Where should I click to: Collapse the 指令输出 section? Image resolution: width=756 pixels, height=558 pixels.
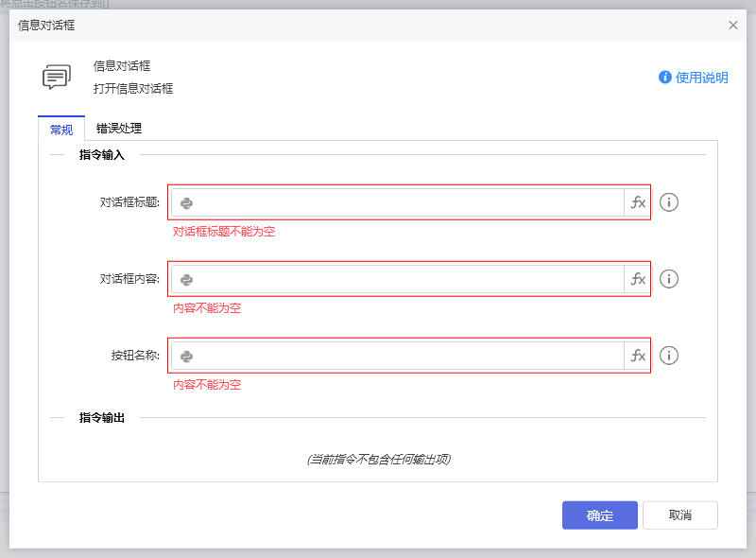(59, 417)
